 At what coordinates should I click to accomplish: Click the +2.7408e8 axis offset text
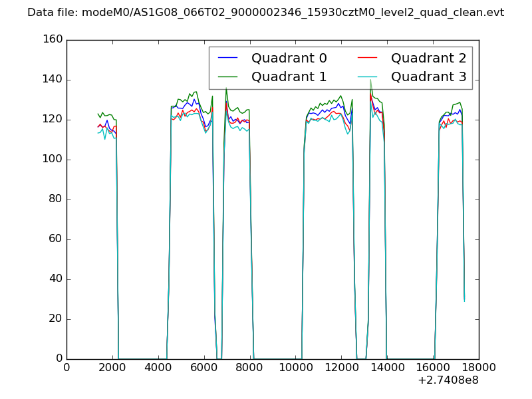tap(448, 380)
